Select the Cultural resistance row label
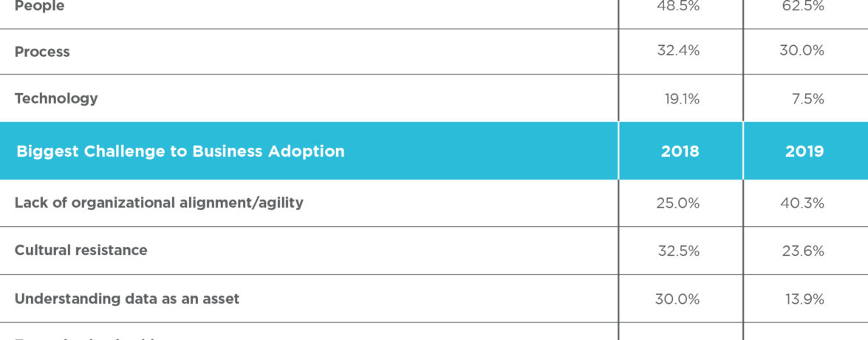The width and height of the screenshot is (868, 340). tap(81, 251)
